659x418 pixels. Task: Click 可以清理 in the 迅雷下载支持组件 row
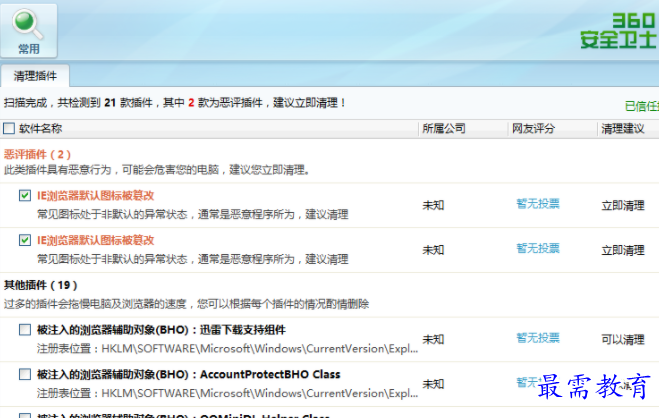click(x=623, y=340)
